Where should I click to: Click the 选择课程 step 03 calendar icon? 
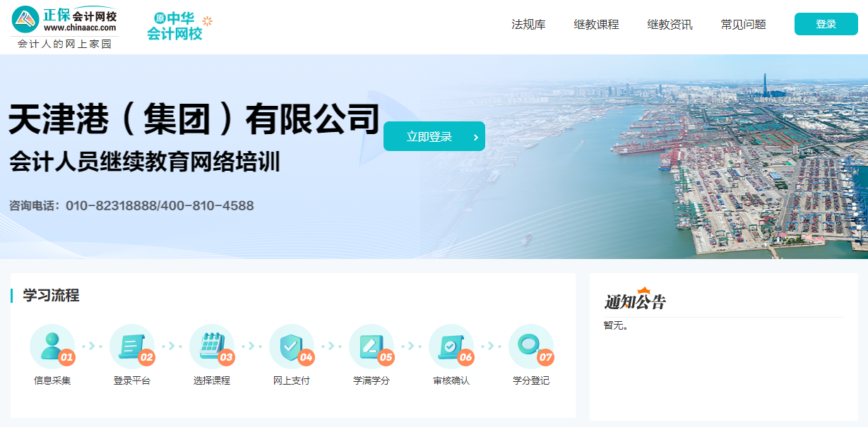tap(212, 347)
